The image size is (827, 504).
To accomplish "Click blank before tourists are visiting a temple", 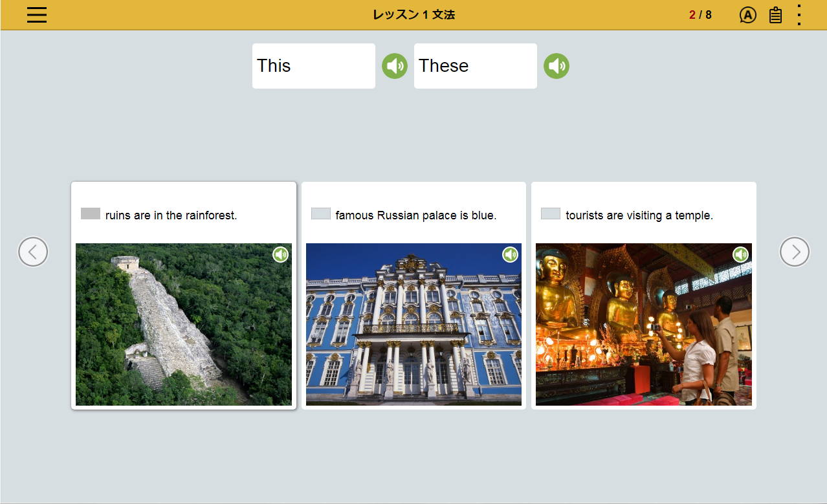I will [x=551, y=214].
